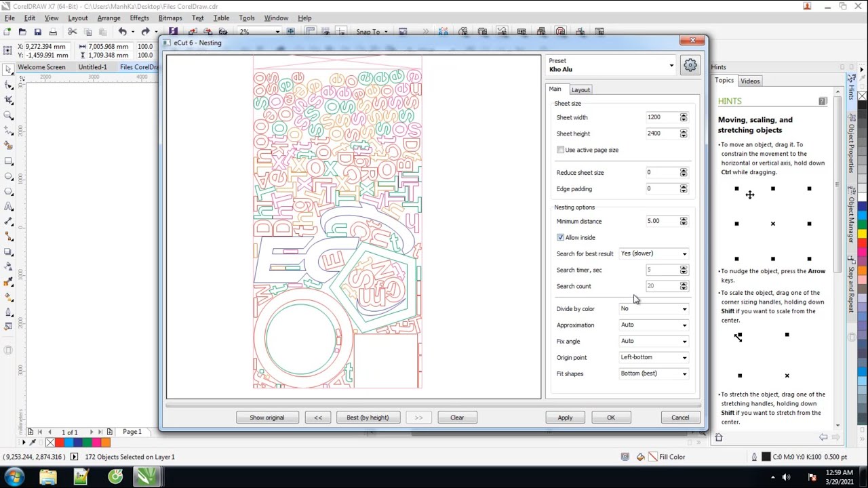Select the Page 1 tab
868x488 pixels.
[x=132, y=432]
